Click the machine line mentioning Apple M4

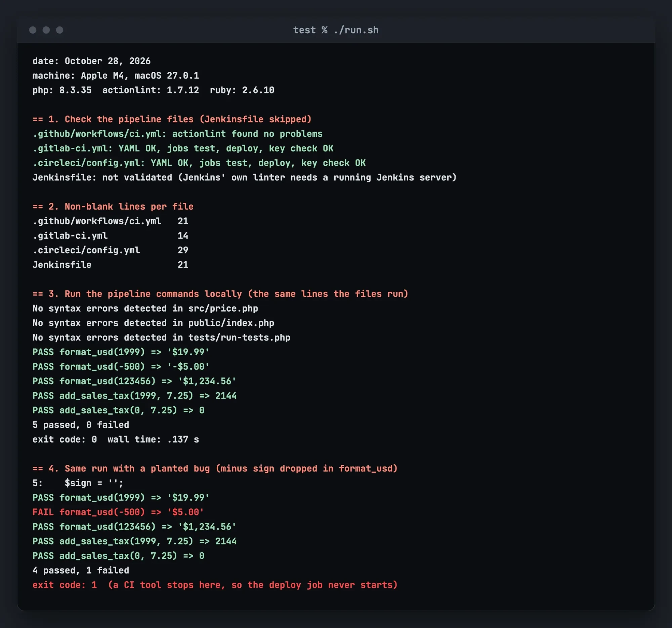[x=116, y=76]
